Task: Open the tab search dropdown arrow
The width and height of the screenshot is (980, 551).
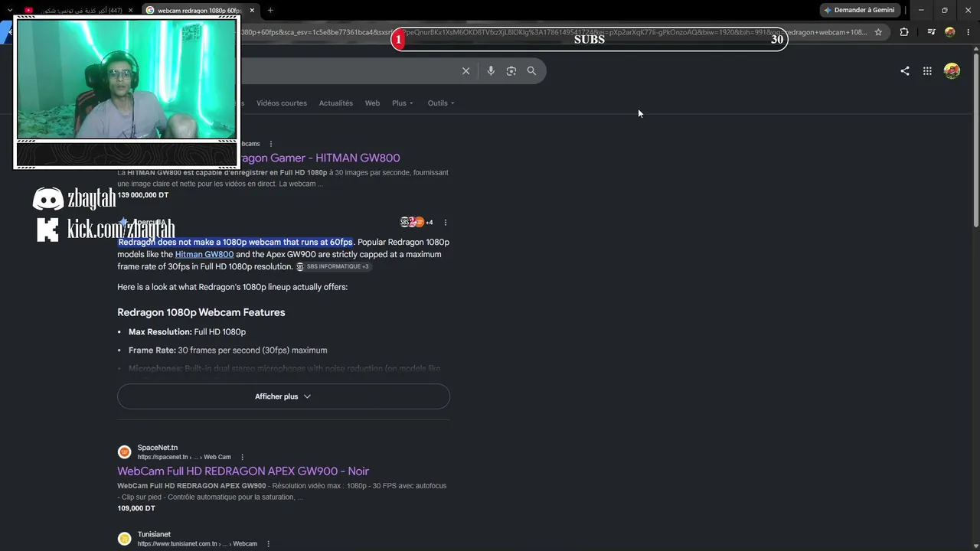Action: tap(10, 10)
